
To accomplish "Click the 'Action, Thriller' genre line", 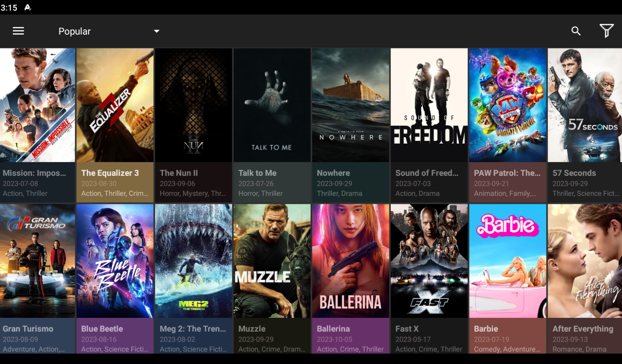I will (25, 193).
